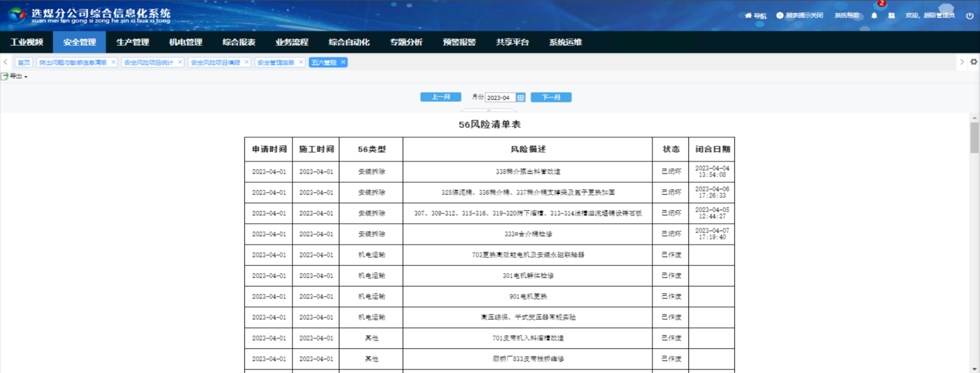Switch to the 首页 tab
Viewport: 980px width, 373px height.
pos(24,62)
